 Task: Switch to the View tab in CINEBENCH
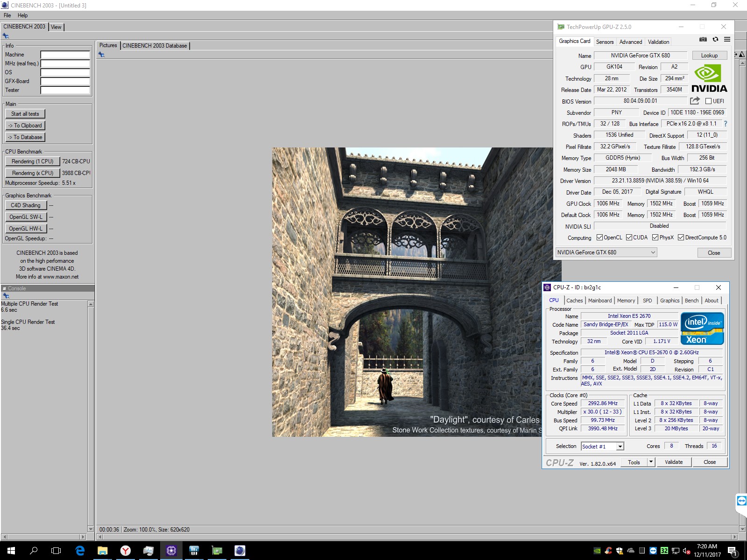pos(56,27)
